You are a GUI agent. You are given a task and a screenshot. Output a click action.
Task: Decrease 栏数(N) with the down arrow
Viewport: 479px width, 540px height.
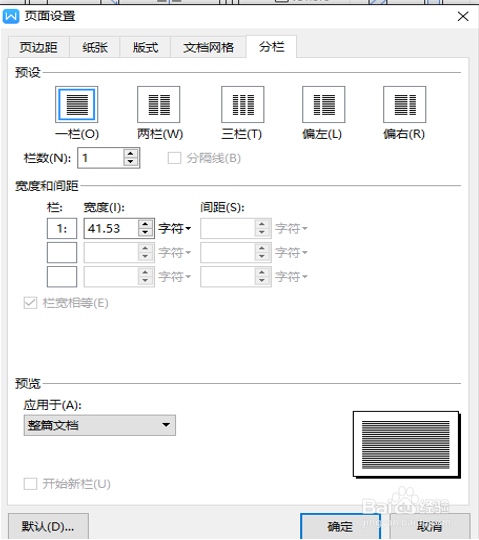[x=131, y=162]
